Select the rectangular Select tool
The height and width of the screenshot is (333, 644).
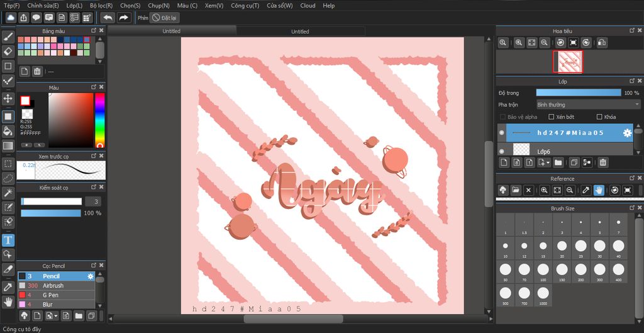[x=8, y=164]
